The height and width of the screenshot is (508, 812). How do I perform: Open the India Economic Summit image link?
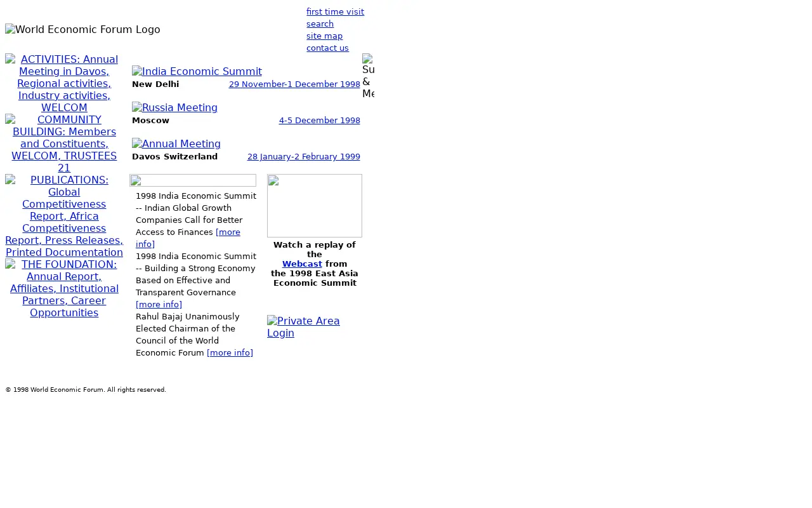point(197,72)
